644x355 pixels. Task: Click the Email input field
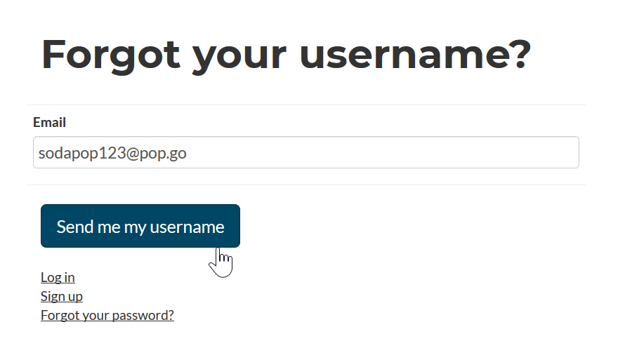(x=306, y=152)
